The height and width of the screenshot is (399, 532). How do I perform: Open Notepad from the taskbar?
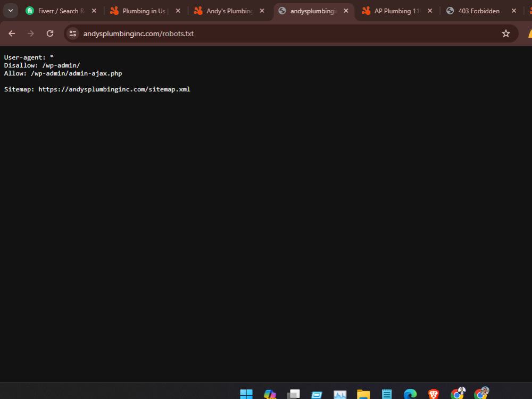point(387,394)
